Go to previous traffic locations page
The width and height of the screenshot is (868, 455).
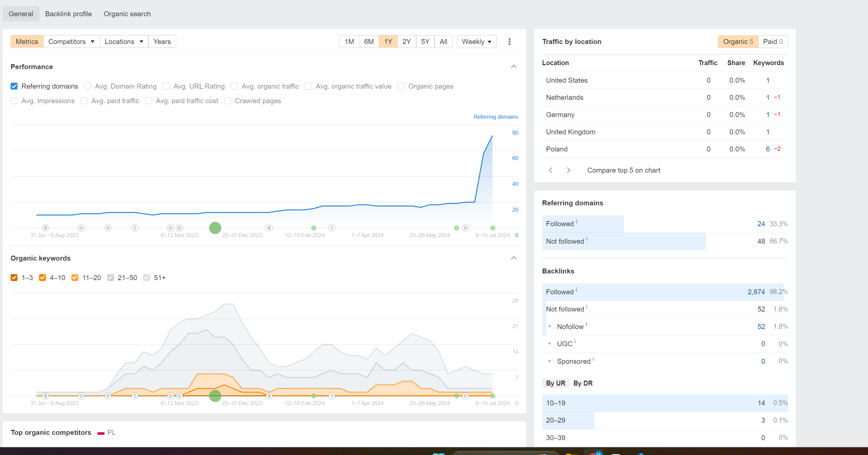551,170
